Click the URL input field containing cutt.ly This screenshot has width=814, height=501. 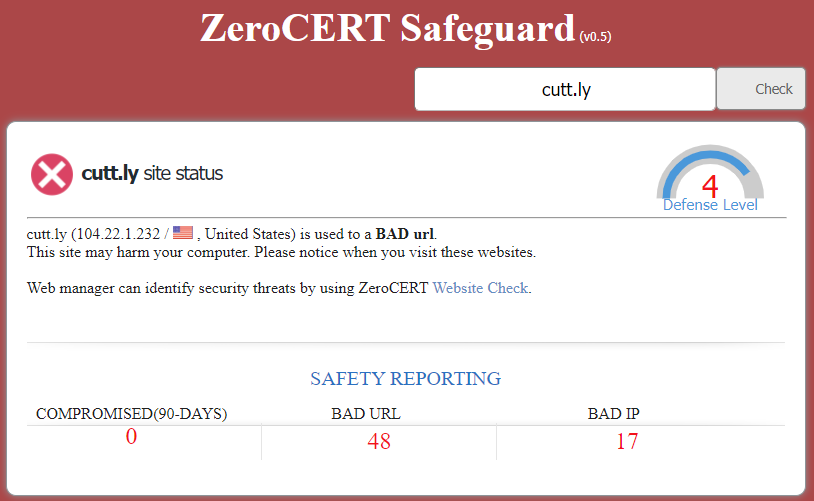coord(565,89)
